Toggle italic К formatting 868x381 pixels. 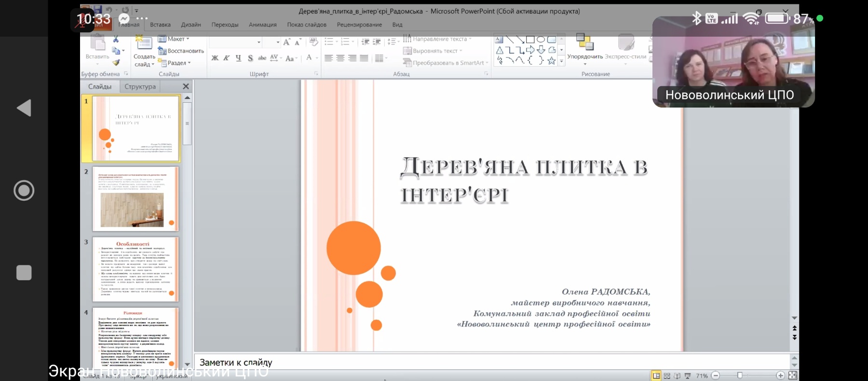pos(226,58)
